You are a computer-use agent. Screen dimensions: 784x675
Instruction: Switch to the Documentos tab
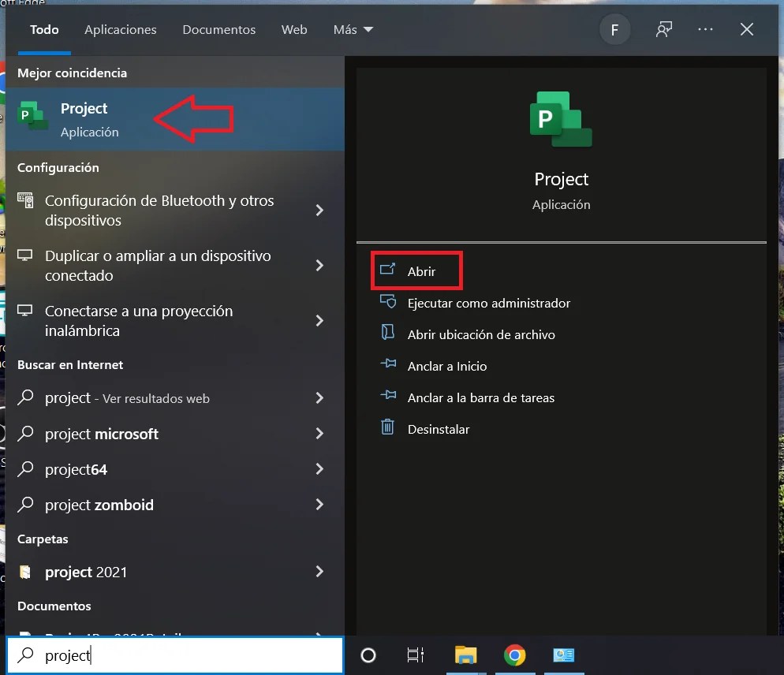(x=218, y=29)
